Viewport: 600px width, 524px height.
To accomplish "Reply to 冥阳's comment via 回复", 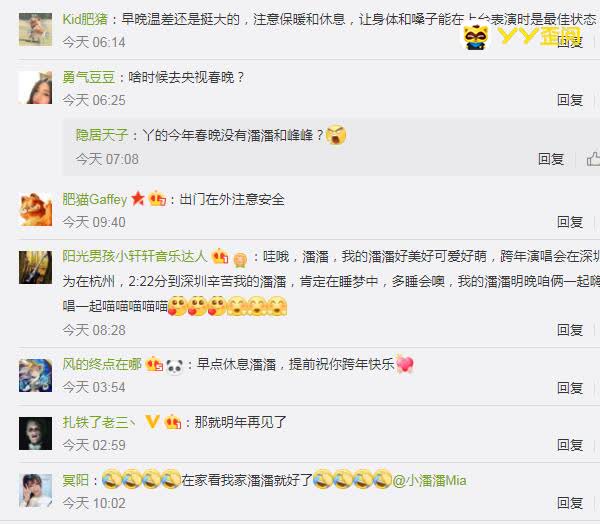I will [x=570, y=503].
